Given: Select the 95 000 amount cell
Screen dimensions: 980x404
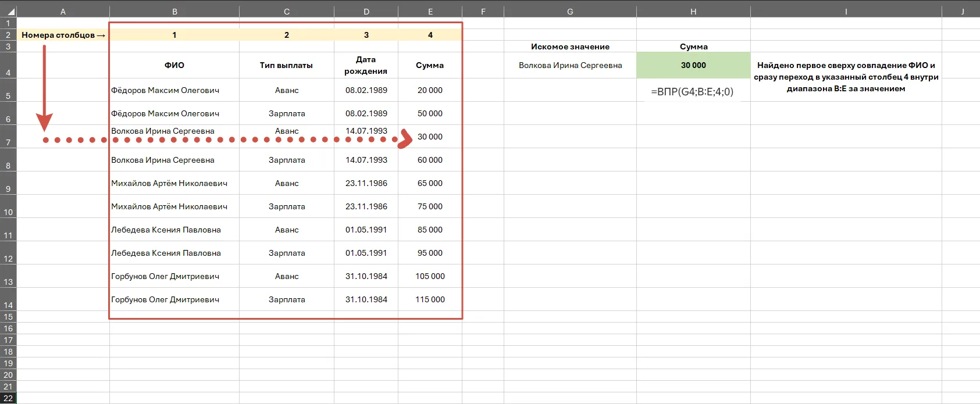Looking at the screenshot, I should 430,253.
